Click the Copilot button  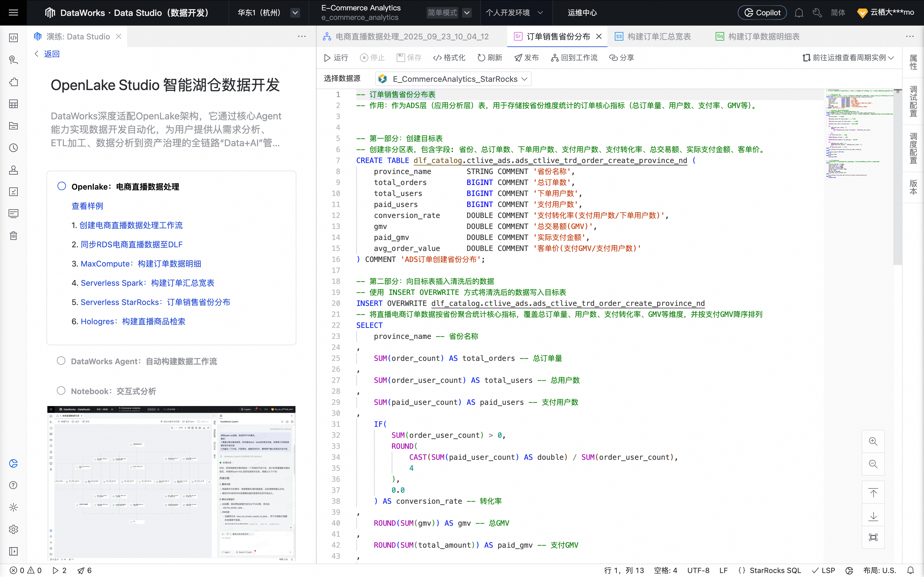(x=762, y=13)
